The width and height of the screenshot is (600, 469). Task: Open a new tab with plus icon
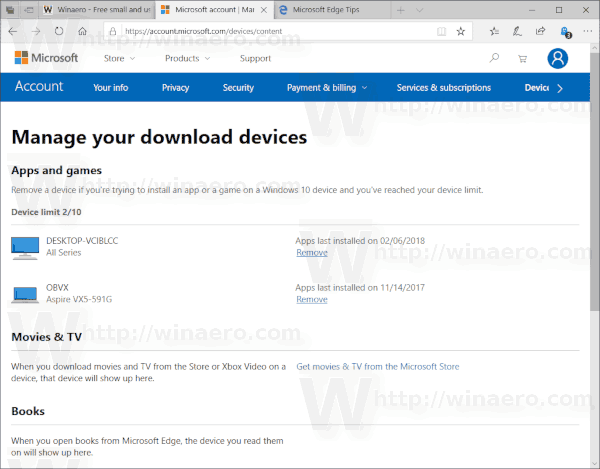(x=401, y=10)
